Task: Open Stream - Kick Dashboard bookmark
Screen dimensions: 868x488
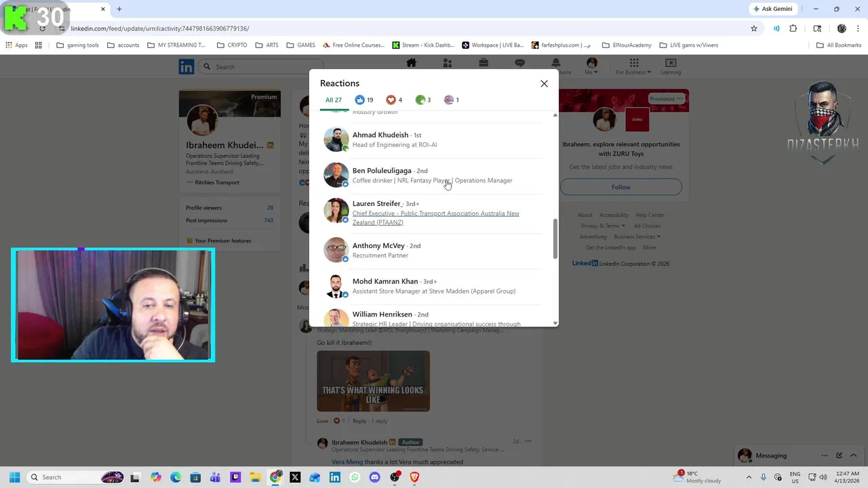Action: pyautogui.click(x=423, y=45)
